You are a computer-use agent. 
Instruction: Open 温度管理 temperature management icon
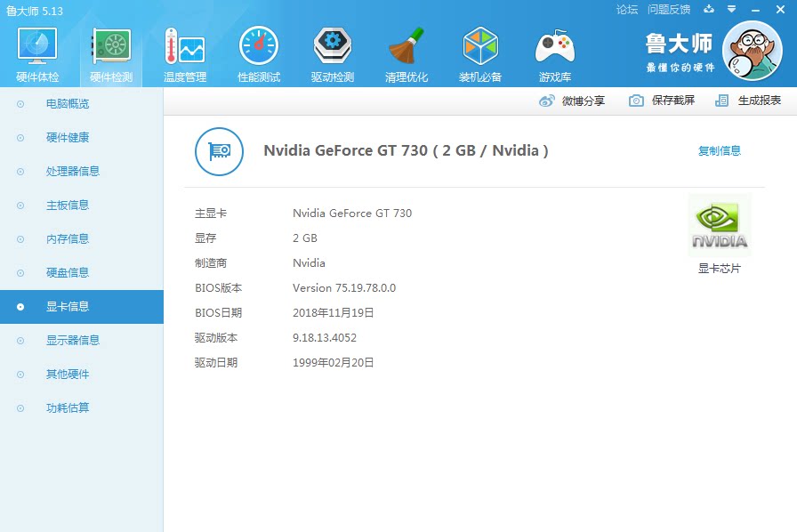pos(184,46)
